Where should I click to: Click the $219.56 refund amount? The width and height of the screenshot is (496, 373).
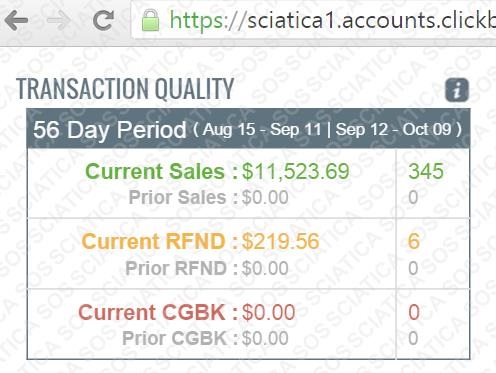point(280,241)
